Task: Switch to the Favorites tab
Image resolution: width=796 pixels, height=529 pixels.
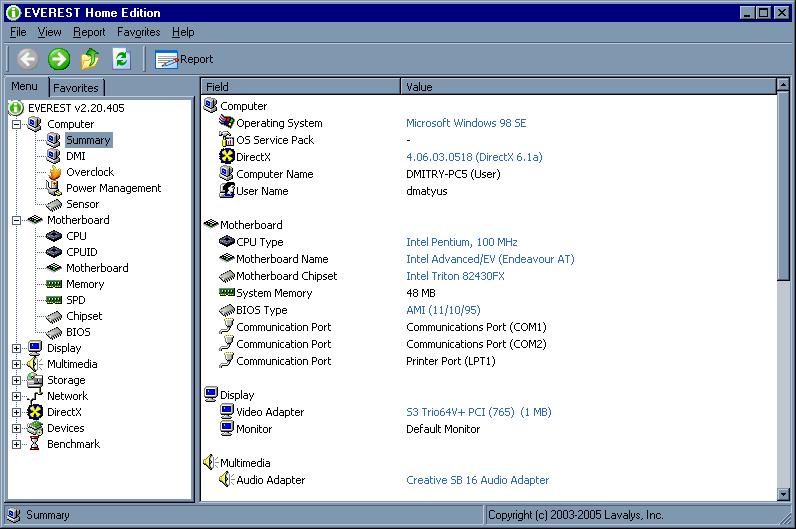Action: [76, 87]
